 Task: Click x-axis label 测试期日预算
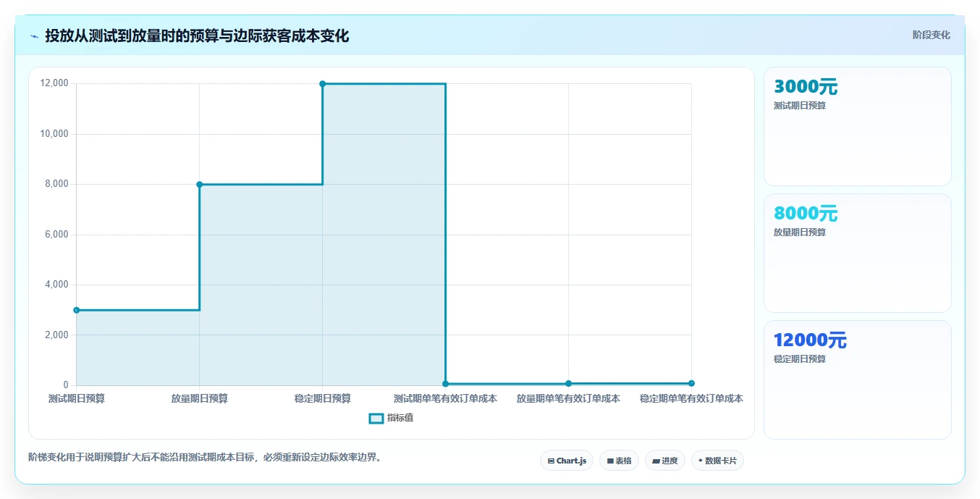click(76, 398)
